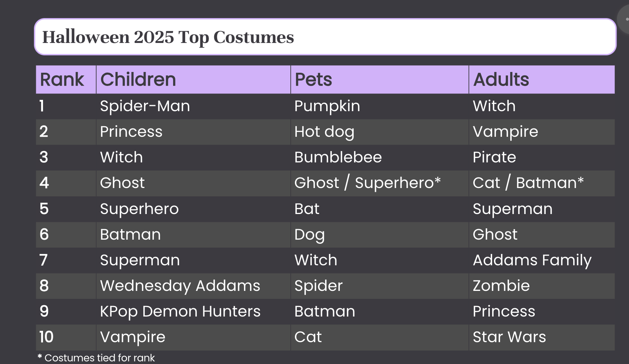Viewport: 629px width, 364px height.
Task: Click the Bumblebee pet costume cell
Action: 380,158
